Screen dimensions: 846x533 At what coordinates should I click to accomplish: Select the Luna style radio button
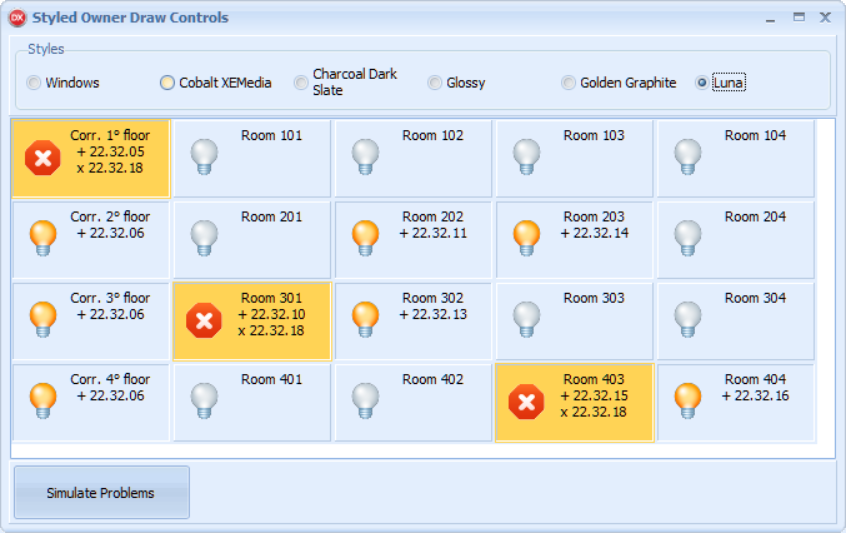pos(702,83)
